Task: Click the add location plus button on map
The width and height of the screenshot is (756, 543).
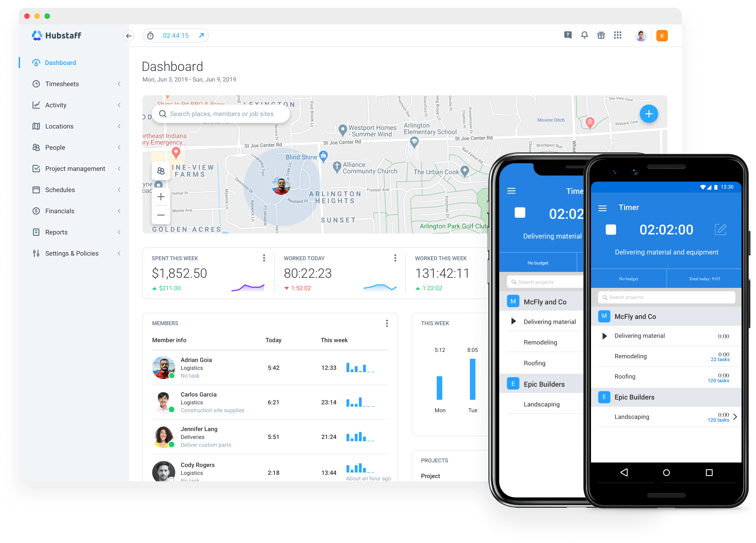Action: [x=650, y=114]
